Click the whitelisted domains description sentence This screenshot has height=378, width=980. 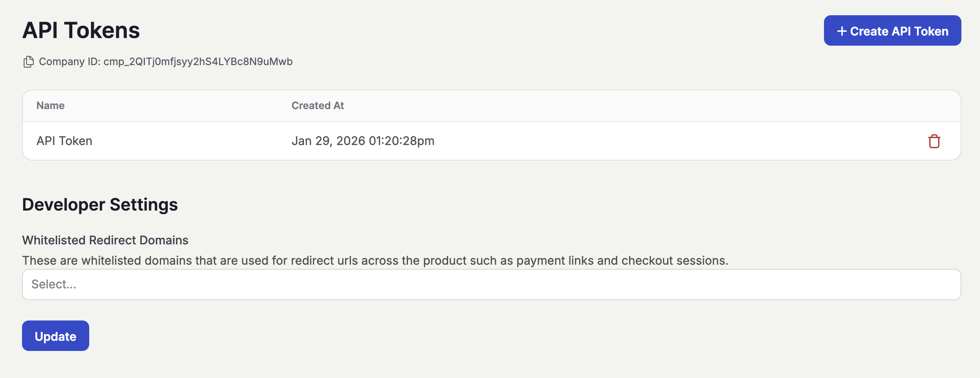point(375,260)
